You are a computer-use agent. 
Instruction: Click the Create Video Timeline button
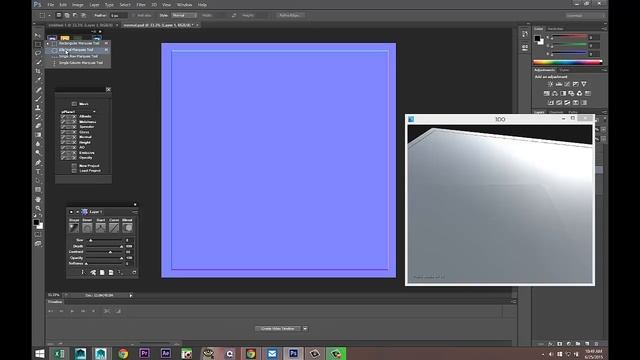[x=278, y=329]
